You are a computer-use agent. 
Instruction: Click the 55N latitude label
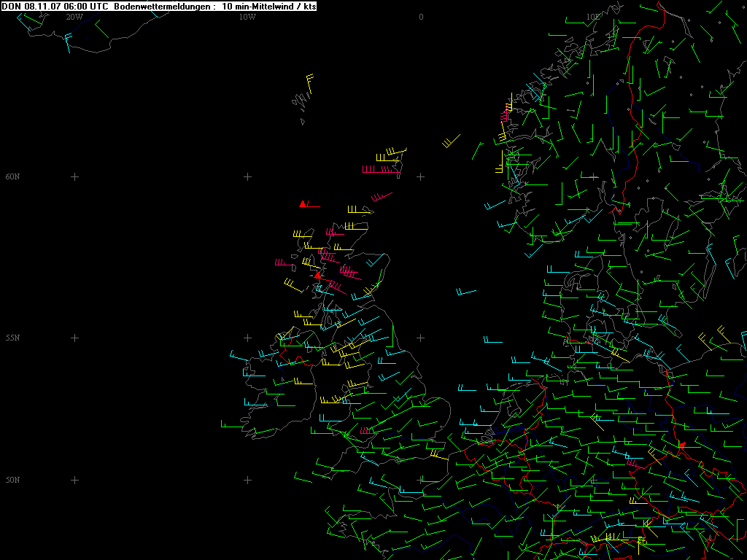pos(12,338)
